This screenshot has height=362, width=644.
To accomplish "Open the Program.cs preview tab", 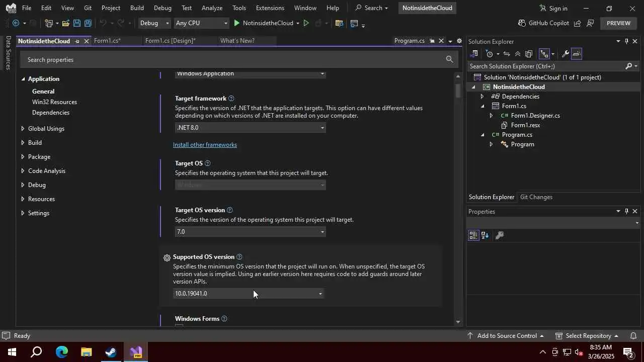I will 409,41.
